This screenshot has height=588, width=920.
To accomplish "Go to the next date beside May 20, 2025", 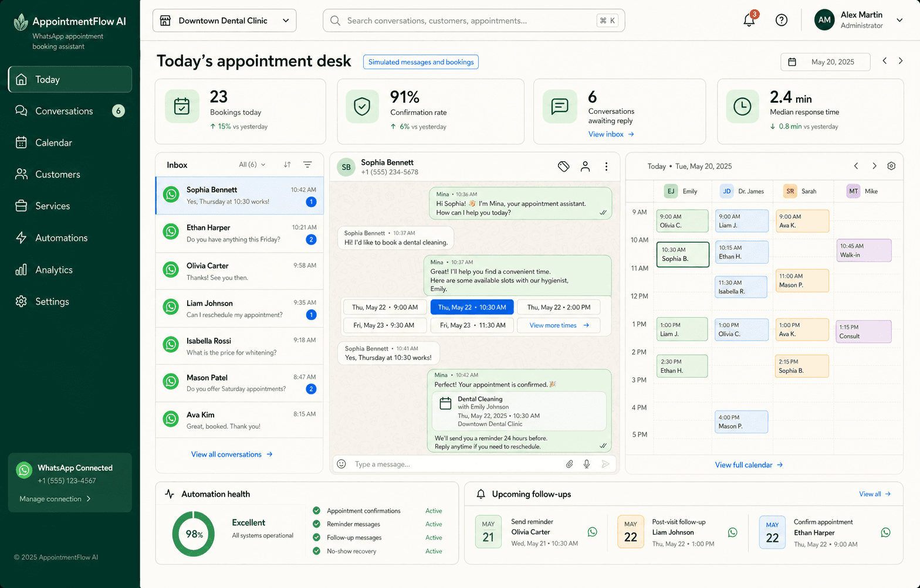I will pyautogui.click(x=901, y=61).
